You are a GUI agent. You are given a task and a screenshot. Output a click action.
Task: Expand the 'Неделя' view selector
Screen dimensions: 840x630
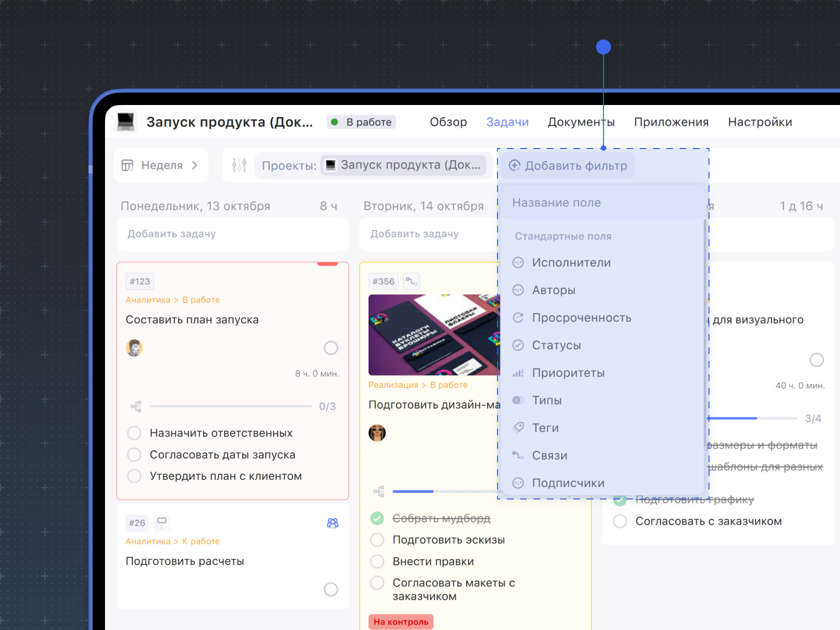(160, 165)
